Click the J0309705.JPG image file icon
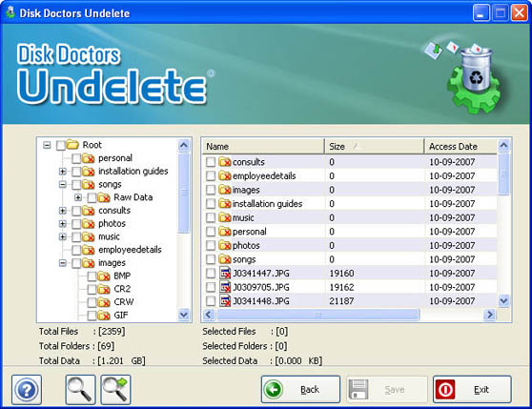 (x=225, y=287)
